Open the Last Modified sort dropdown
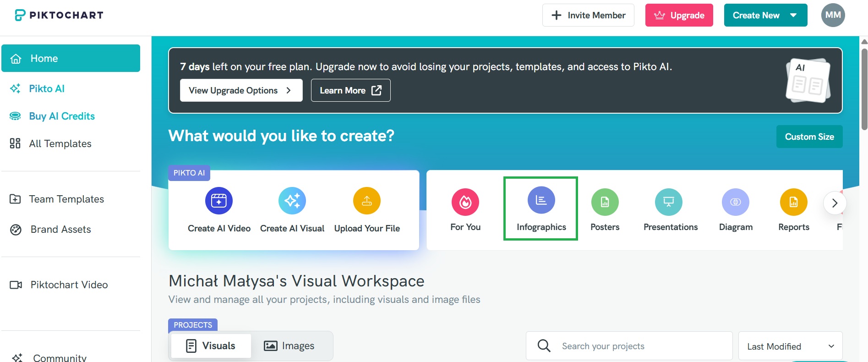 pyautogui.click(x=790, y=346)
